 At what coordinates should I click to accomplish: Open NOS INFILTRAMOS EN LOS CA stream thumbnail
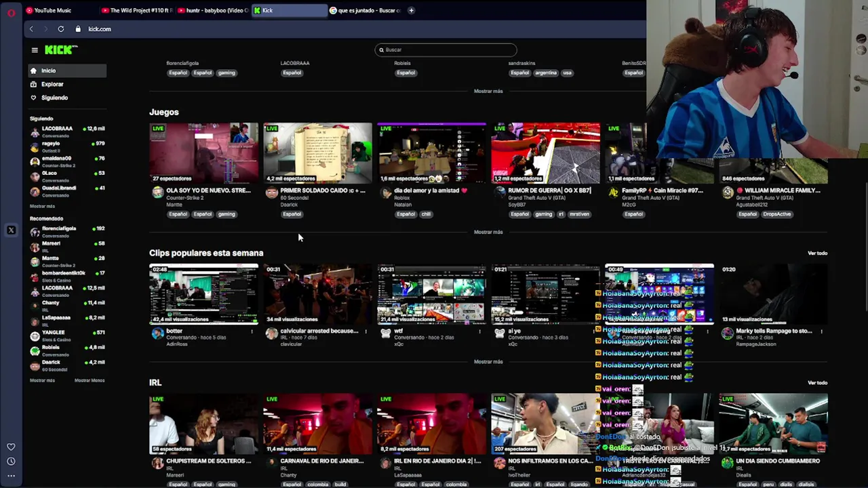[545, 424]
